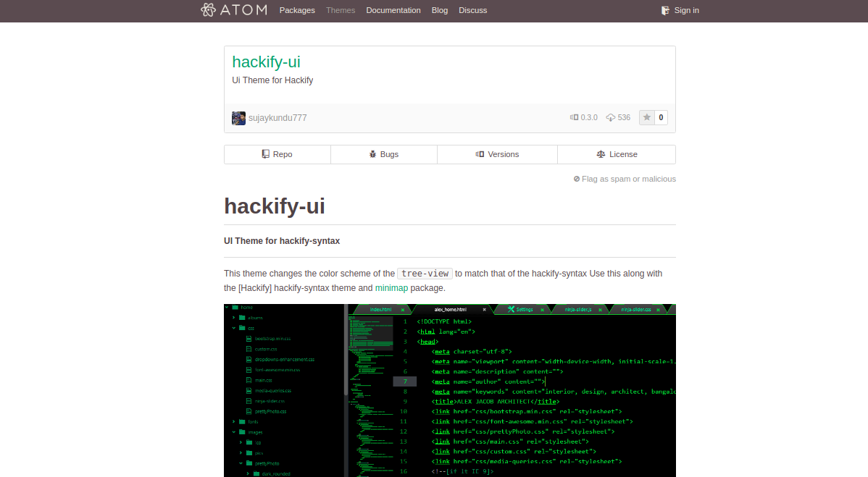The height and width of the screenshot is (477, 868).
Task: Visit the Blog link in header
Action: tap(440, 10)
